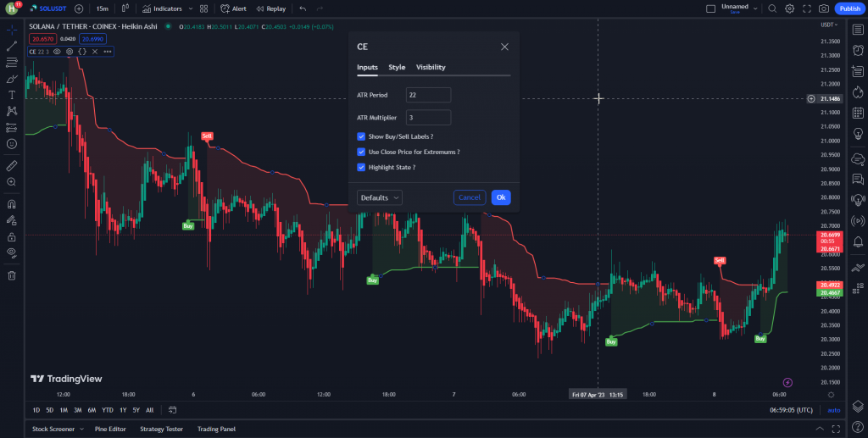Change the 15m timeframe interval

tap(102, 8)
